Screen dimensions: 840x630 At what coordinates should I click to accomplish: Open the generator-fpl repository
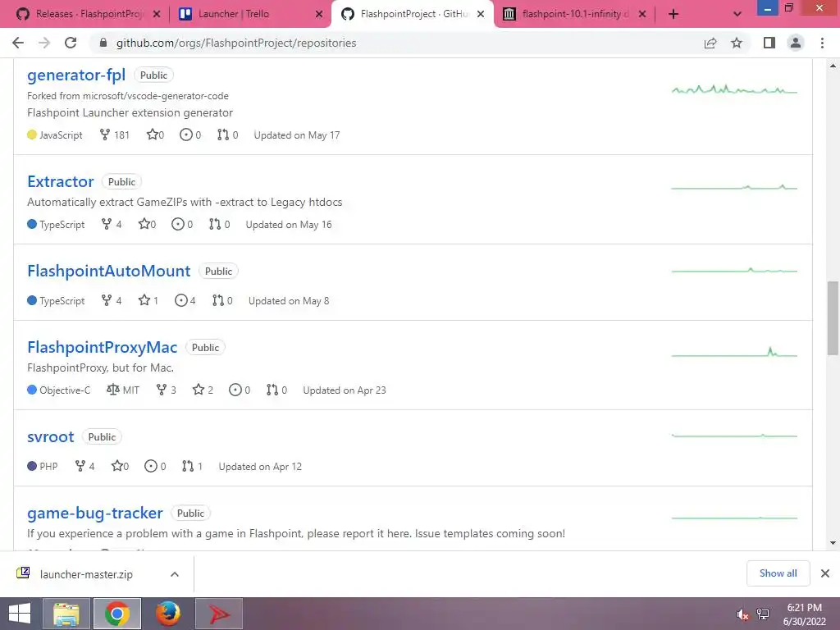(x=76, y=75)
